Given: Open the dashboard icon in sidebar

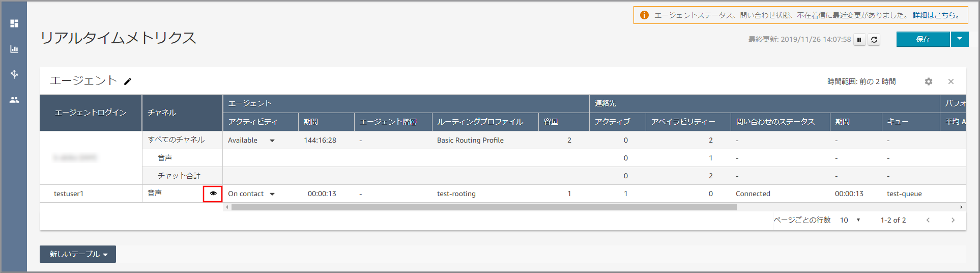Looking at the screenshot, I should pos(14,23).
